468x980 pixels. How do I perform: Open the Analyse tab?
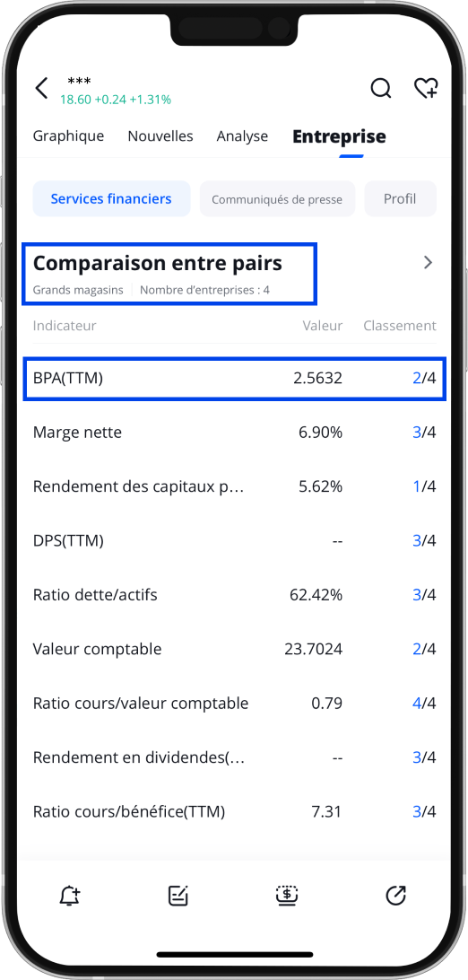[242, 136]
